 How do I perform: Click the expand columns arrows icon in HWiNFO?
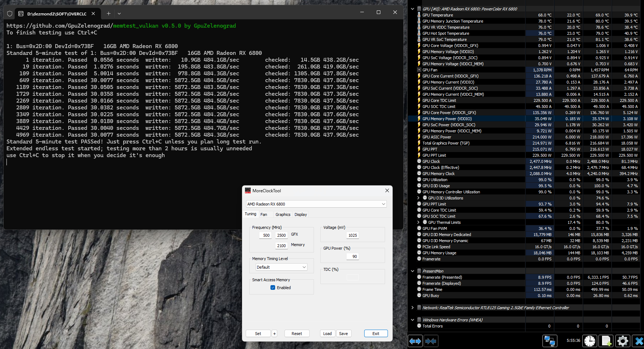coord(415,341)
